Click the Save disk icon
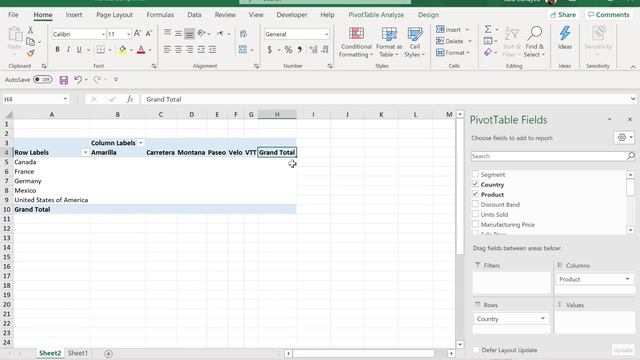This screenshot has height=360, width=640. (x=64, y=80)
